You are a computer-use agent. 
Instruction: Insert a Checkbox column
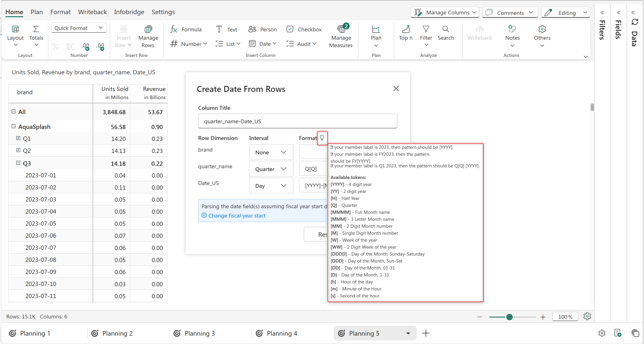point(304,29)
